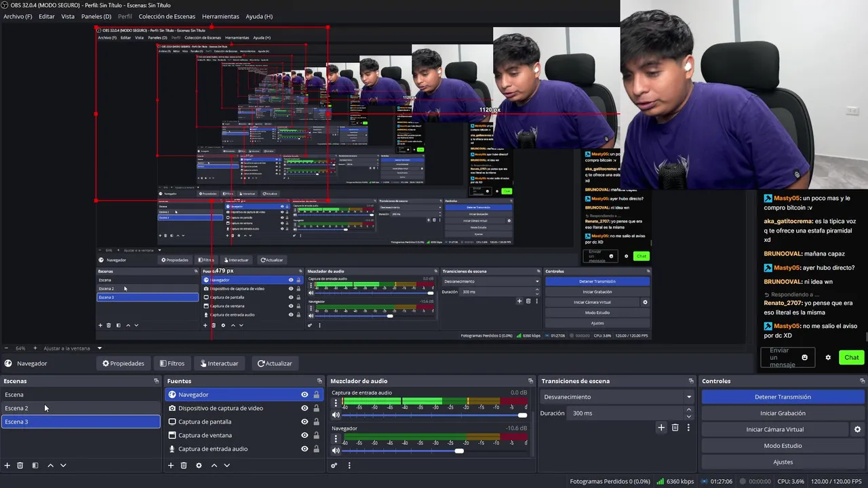
Task: Mute the Navegador audio speaker icon
Action: click(x=336, y=450)
